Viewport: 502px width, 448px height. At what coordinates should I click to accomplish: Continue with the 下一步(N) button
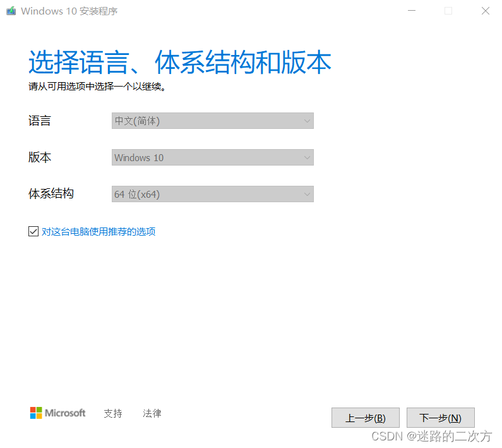tap(441, 418)
